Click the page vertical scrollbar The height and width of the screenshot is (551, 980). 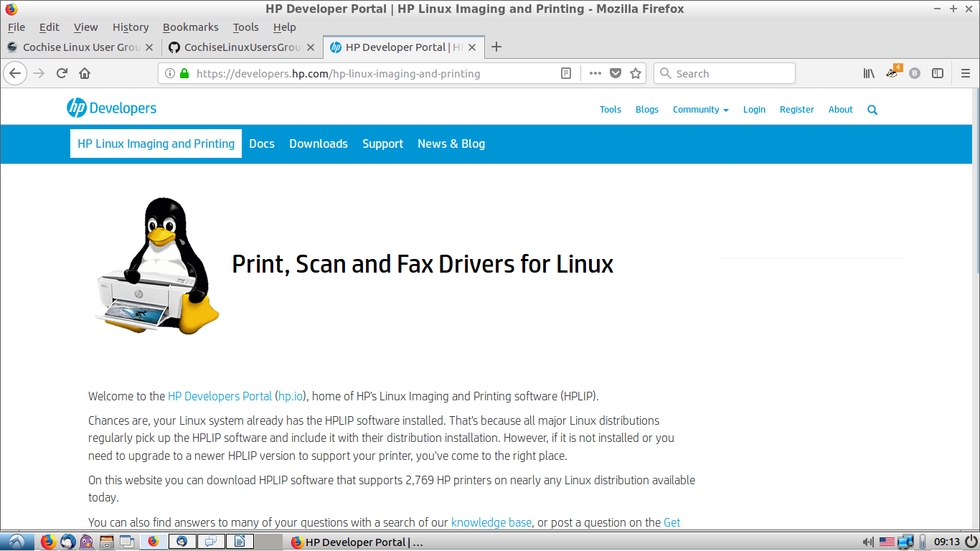(976, 309)
